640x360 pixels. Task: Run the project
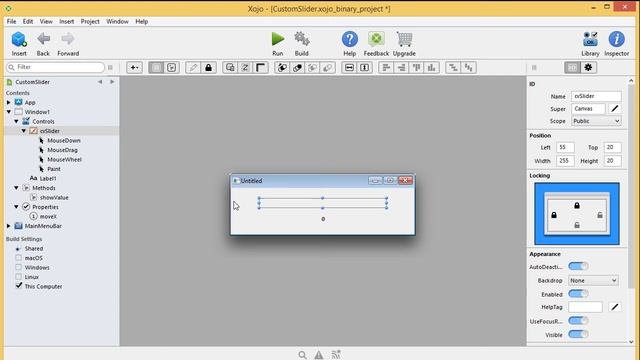coord(278,39)
